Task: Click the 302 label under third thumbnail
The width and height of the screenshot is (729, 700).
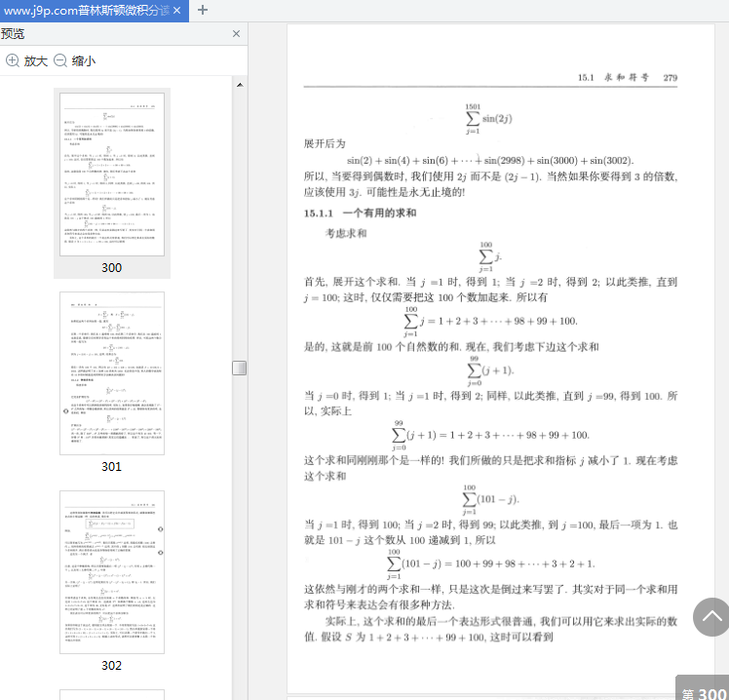Action: (111, 666)
